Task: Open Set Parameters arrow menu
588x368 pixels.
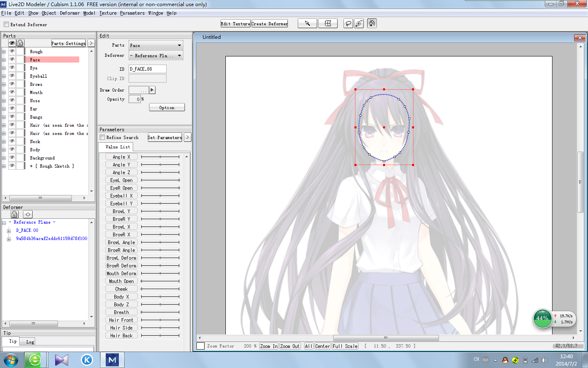Action: point(187,137)
